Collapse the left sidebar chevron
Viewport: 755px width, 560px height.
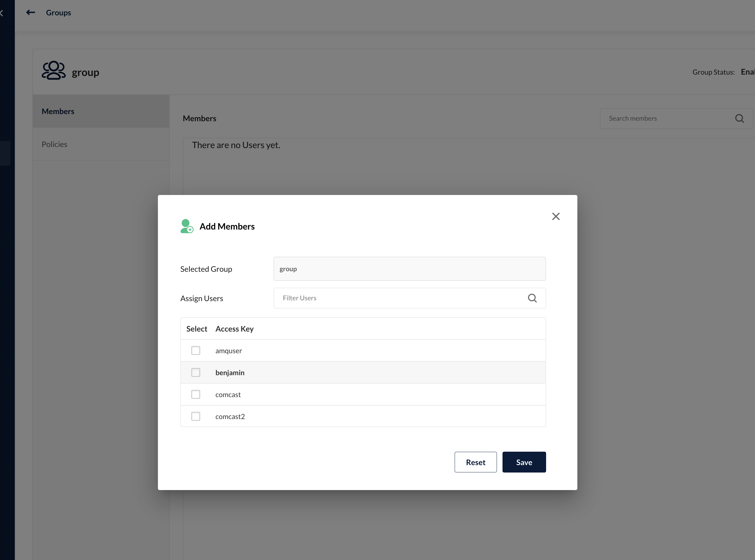[2, 13]
